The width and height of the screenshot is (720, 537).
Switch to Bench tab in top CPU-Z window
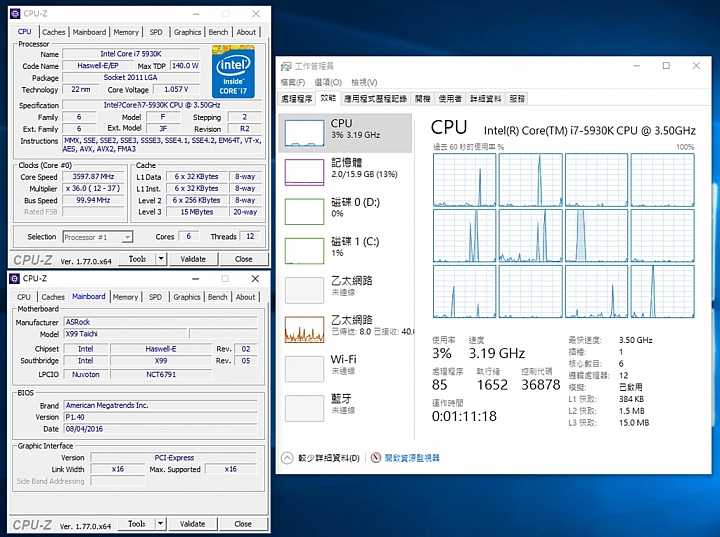click(218, 32)
